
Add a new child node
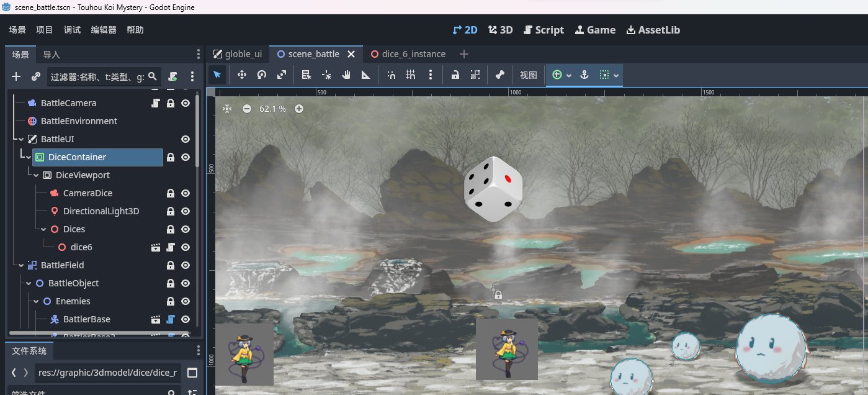[x=16, y=77]
